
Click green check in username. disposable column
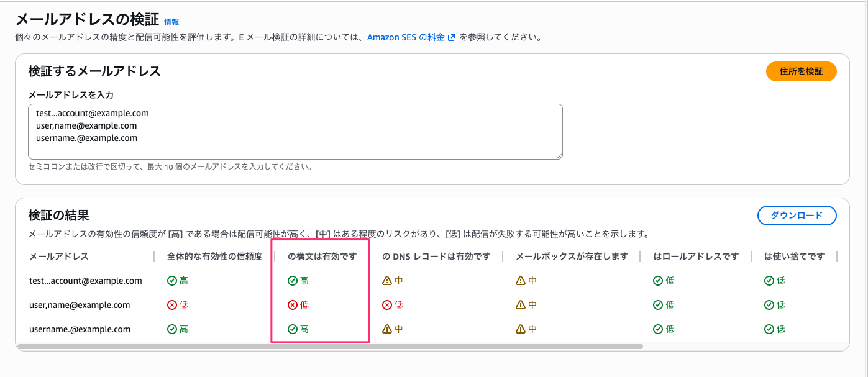click(x=769, y=329)
